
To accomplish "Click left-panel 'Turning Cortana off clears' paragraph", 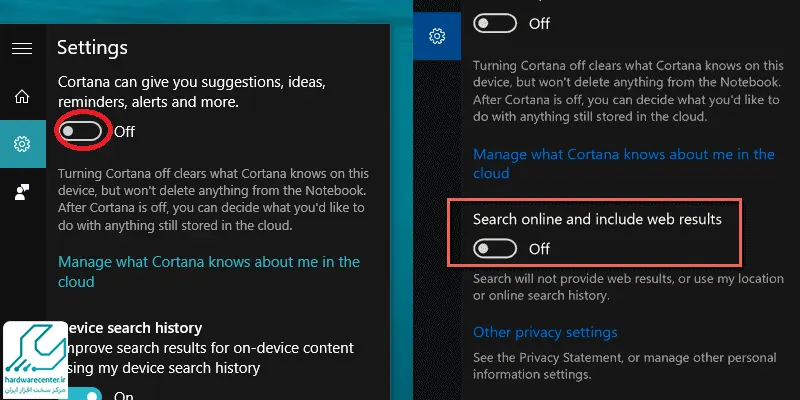I will coord(213,199).
